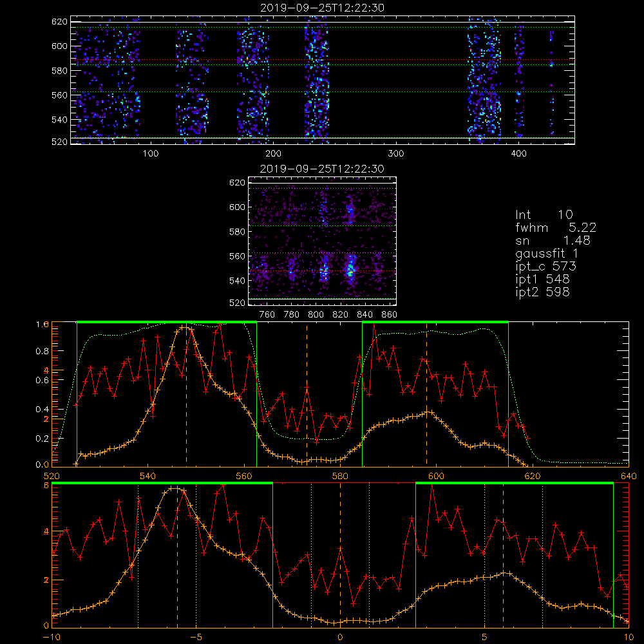
Task: Click x-axis label 800 on middle image
Action: tap(316, 315)
